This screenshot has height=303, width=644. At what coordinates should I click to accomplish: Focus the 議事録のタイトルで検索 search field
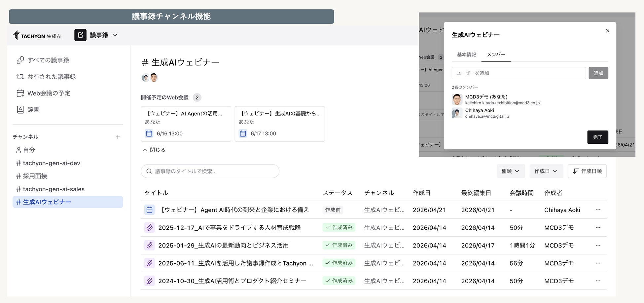[210, 171]
